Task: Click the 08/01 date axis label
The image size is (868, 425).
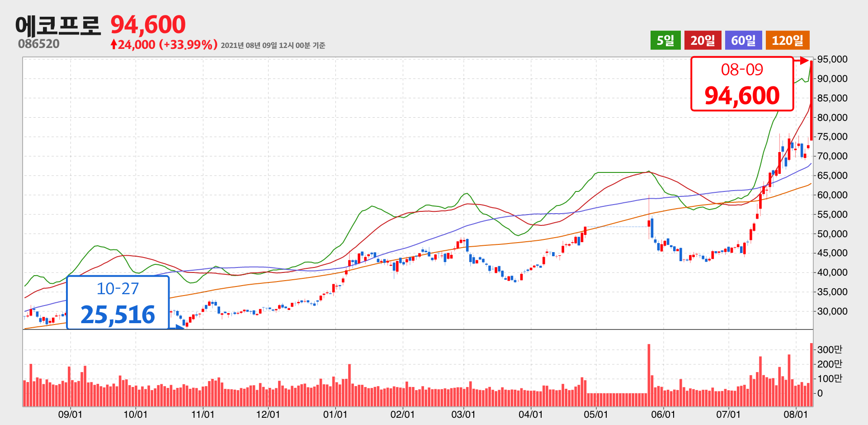Action: 796,414
